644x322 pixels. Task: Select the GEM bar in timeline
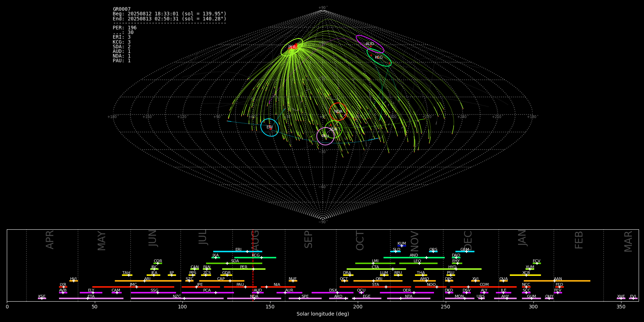coord(465,252)
